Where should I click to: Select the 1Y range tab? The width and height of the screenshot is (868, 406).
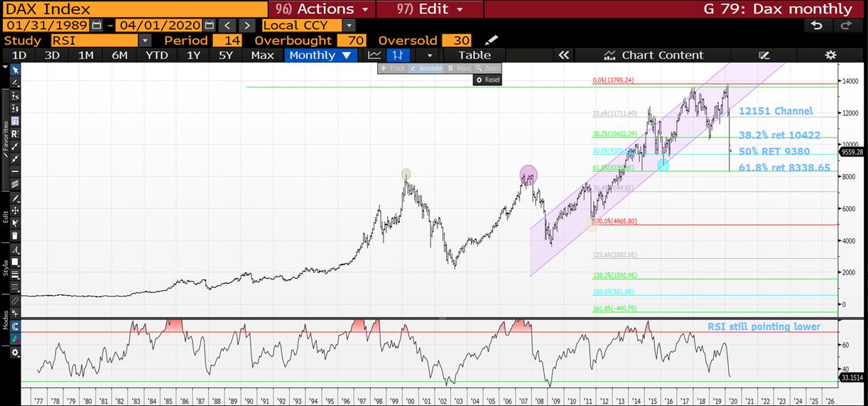tap(192, 55)
